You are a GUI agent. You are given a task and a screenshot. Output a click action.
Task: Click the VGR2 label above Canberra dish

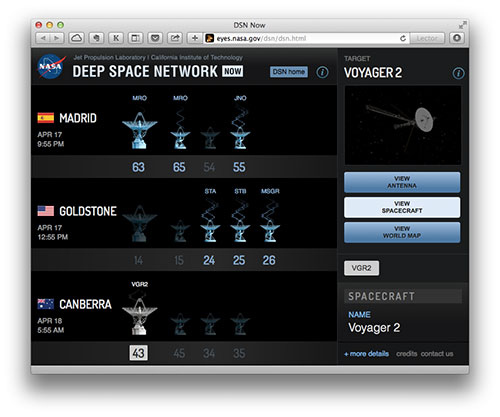point(139,284)
